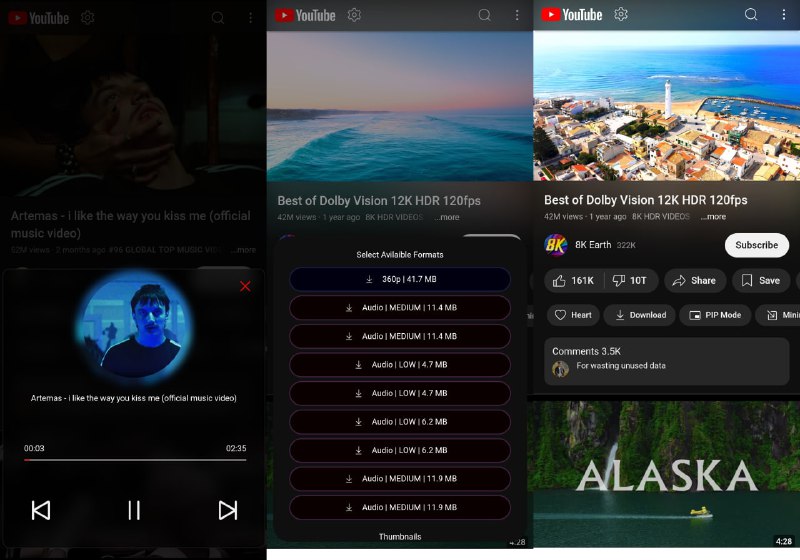This screenshot has width=800, height=560.
Task: Click the Download button beside Heart
Action: pos(638,315)
